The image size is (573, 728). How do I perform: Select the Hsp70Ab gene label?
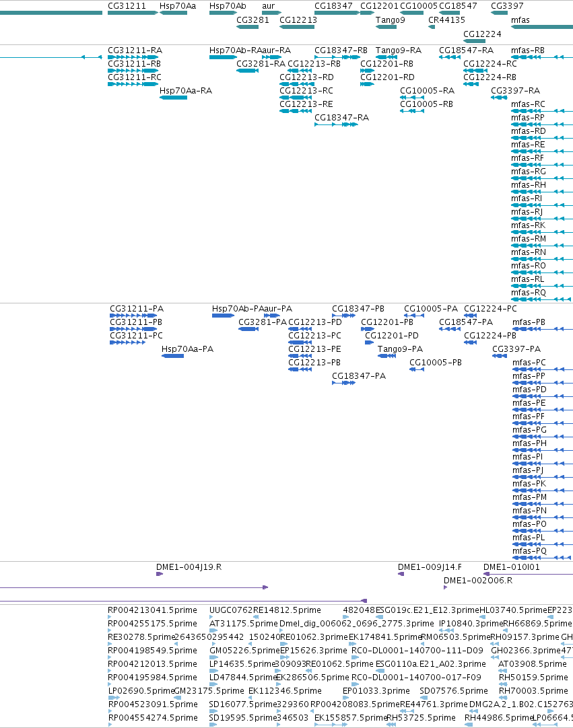pyautogui.click(x=228, y=6)
